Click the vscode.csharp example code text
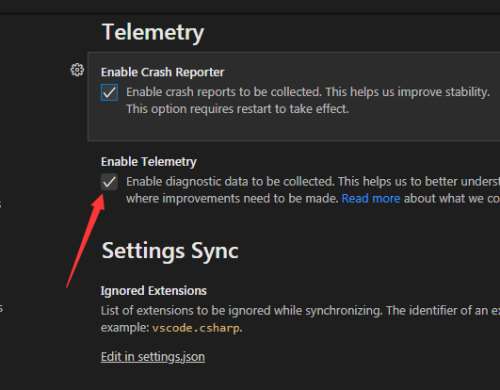The height and width of the screenshot is (390, 500). 196,328
